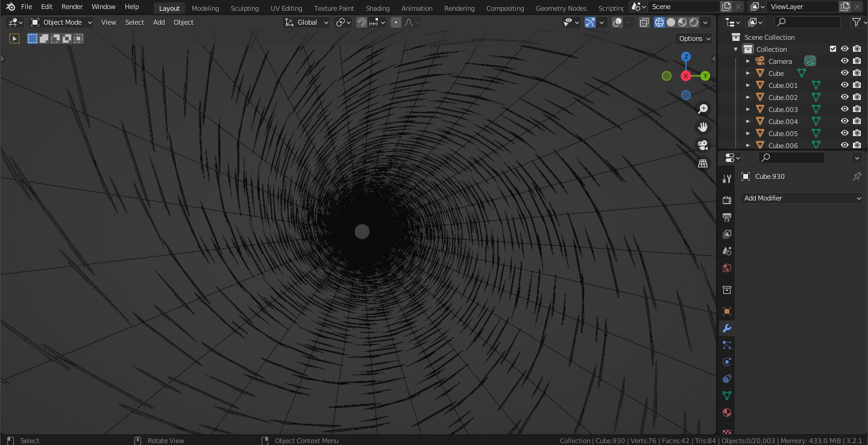The width and height of the screenshot is (868, 445).
Task: Open the Output properties tab
Action: tap(726, 217)
